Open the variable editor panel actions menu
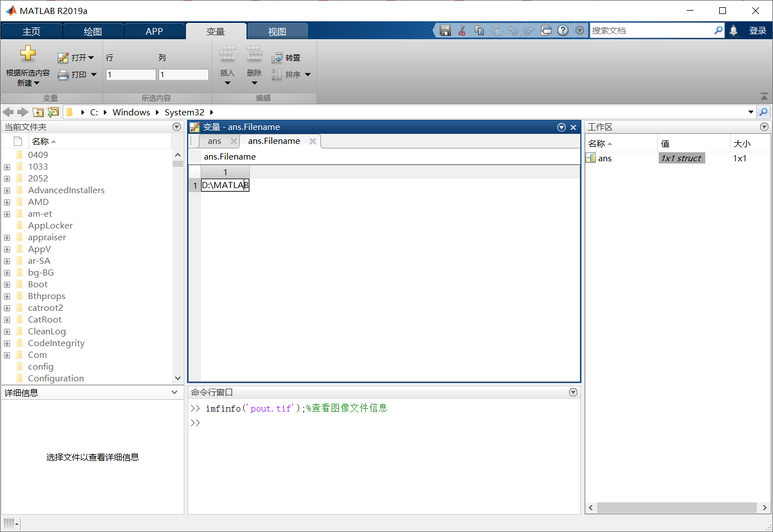This screenshot has width=773, height=532. point(561,127)
